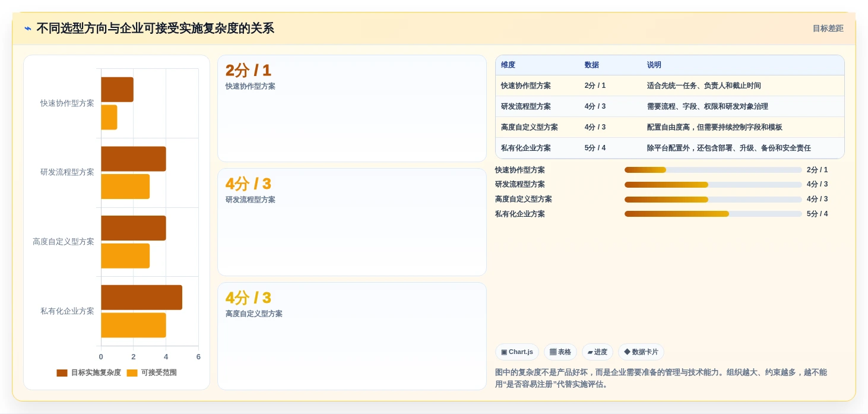Click the 研发流程型方案 progress bar
The height and width of the screenshot is (414, 868).
[713, 185]
